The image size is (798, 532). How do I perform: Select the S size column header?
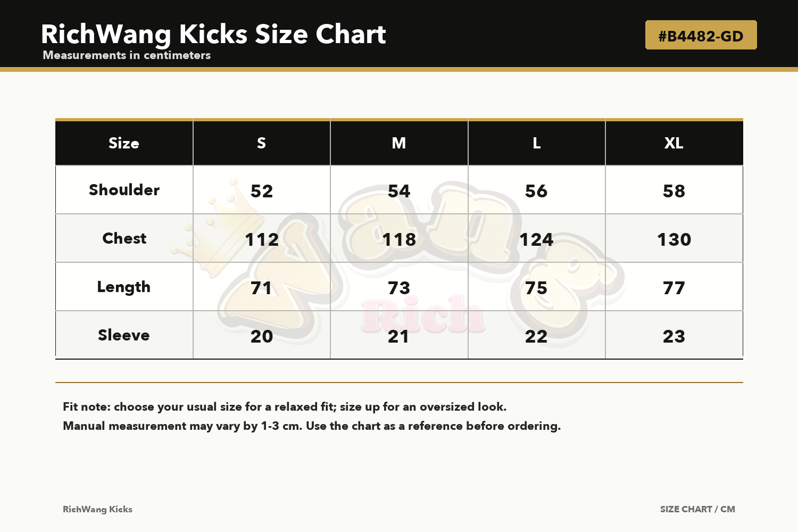(x=261, y=143)
